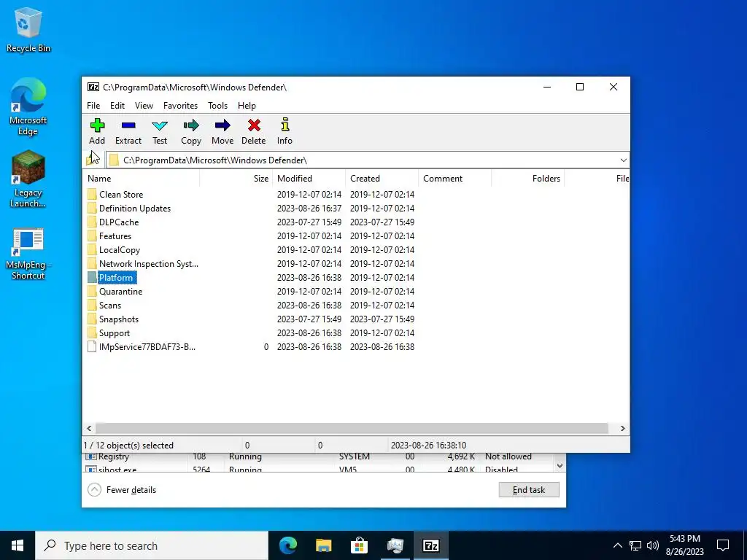The height and width of the screenshot is (560, 747).
Task: Click the Test toolbar icon
Action: [160, 125]
